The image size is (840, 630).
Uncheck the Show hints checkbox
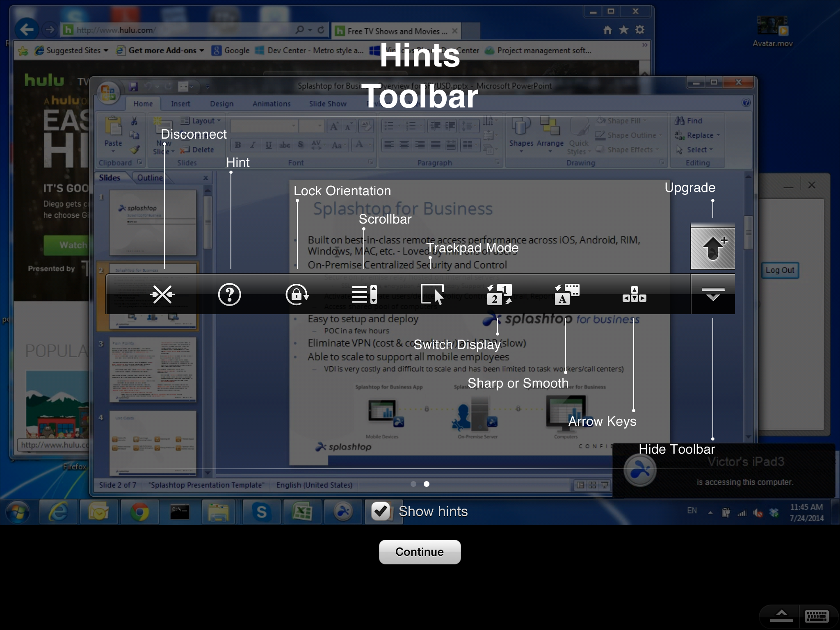381,511
